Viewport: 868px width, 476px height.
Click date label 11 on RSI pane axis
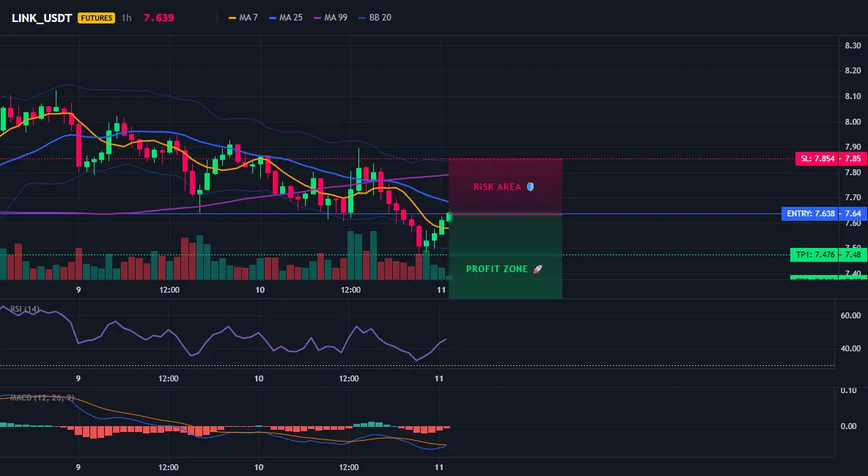tap(439, 378)
